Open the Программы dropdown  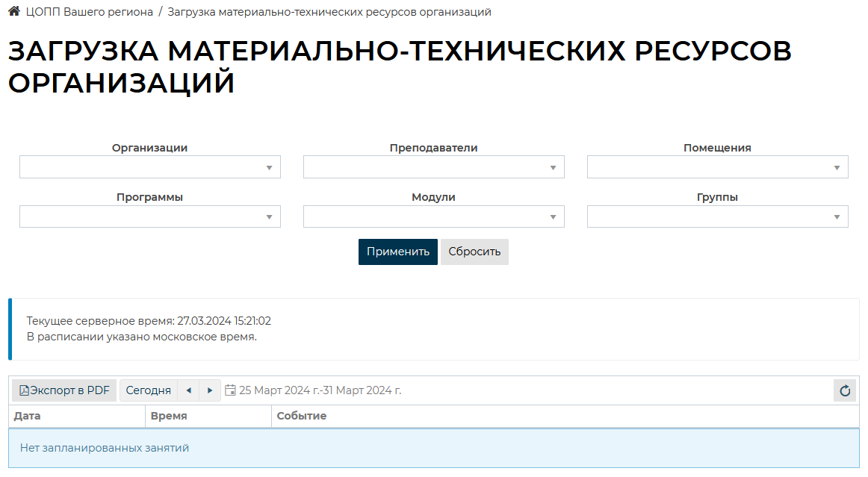pyautogui.click(x=149, y=216)
